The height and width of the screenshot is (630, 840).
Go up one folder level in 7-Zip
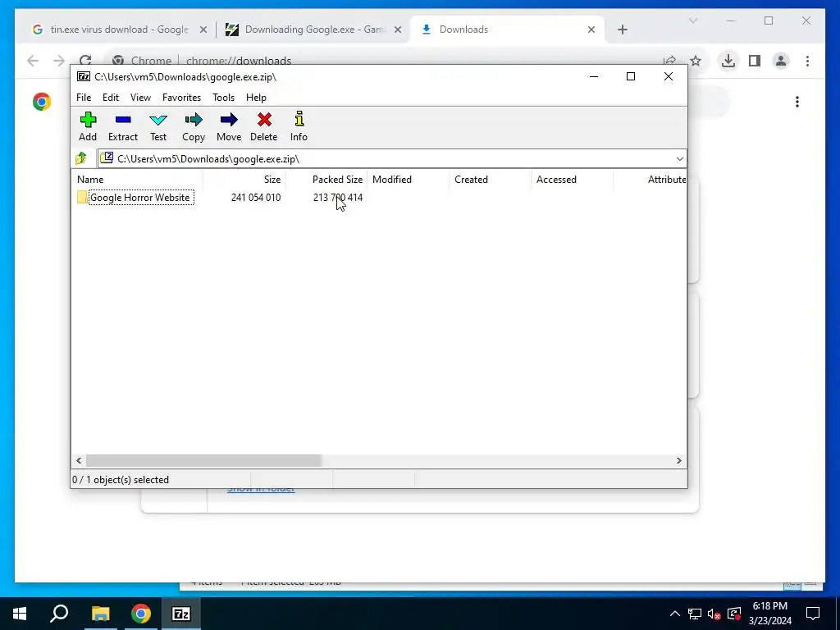(x=81, y=158)
